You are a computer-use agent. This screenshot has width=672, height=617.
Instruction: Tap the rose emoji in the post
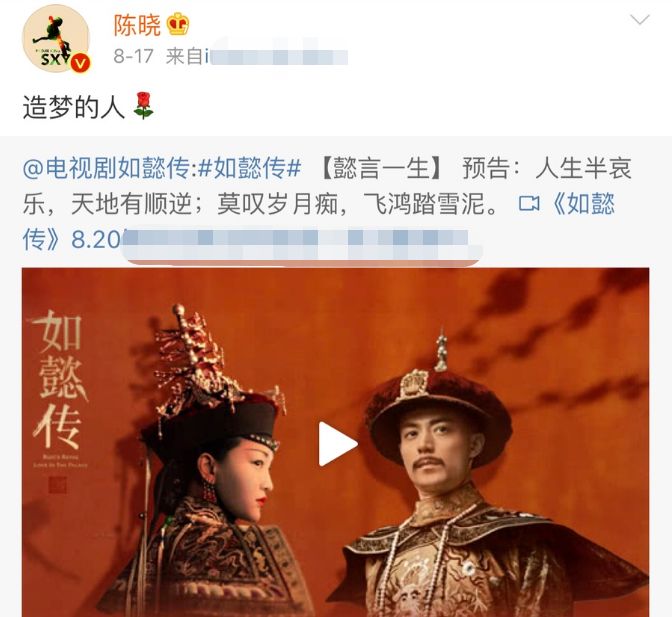pos(143,105)
